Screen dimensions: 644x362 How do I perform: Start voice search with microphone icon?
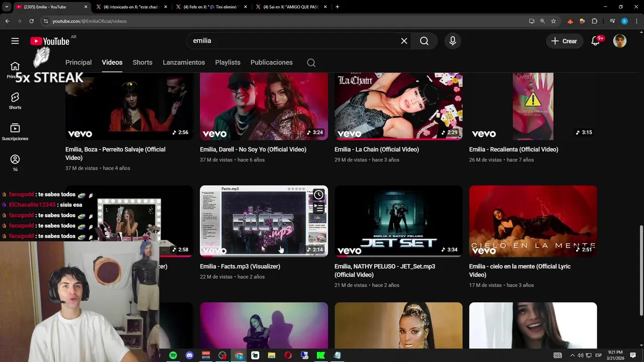[x=452, y=41]
